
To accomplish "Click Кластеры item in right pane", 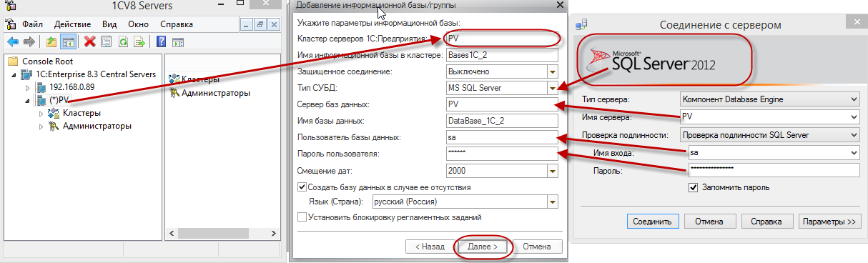I will coord(199,79).
